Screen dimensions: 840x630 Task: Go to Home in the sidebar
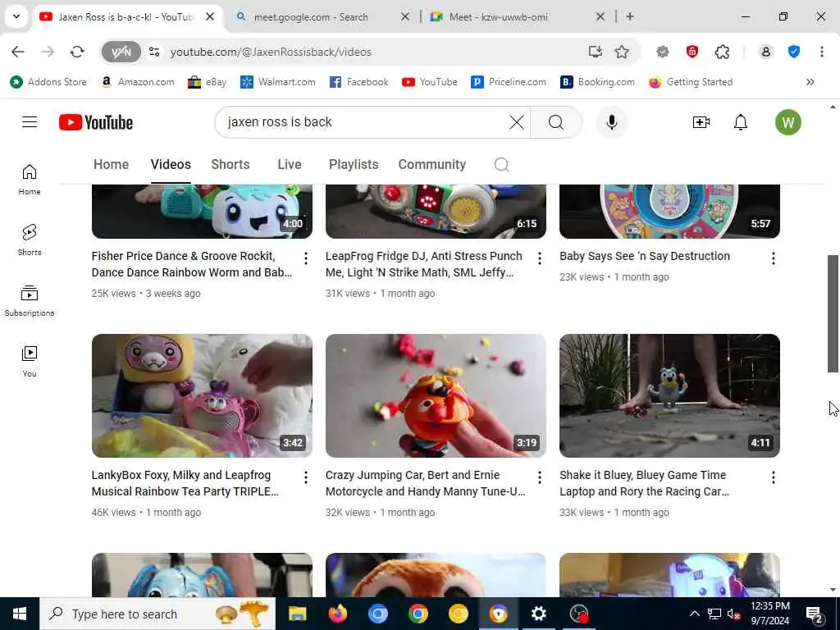coord(30,180)
